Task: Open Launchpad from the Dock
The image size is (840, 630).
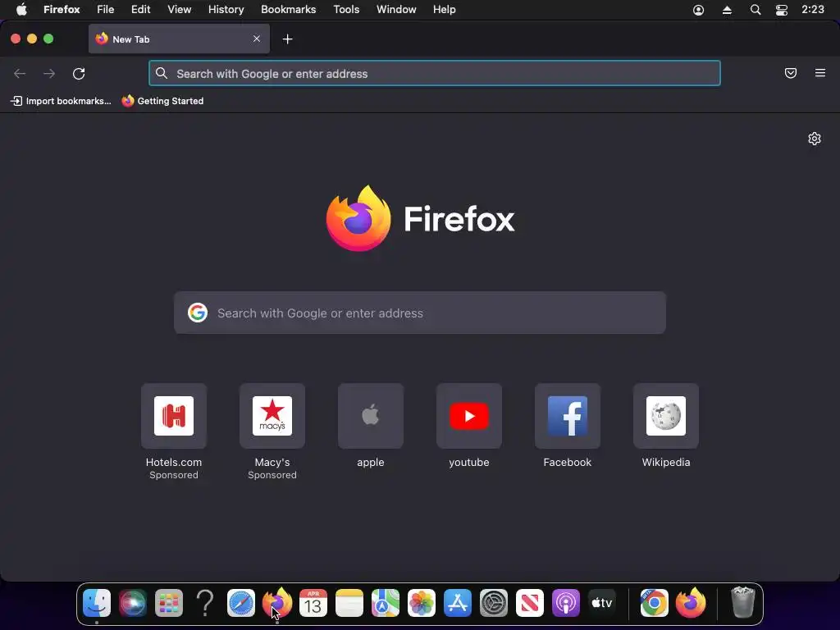Action: click(x=169, y=603)
